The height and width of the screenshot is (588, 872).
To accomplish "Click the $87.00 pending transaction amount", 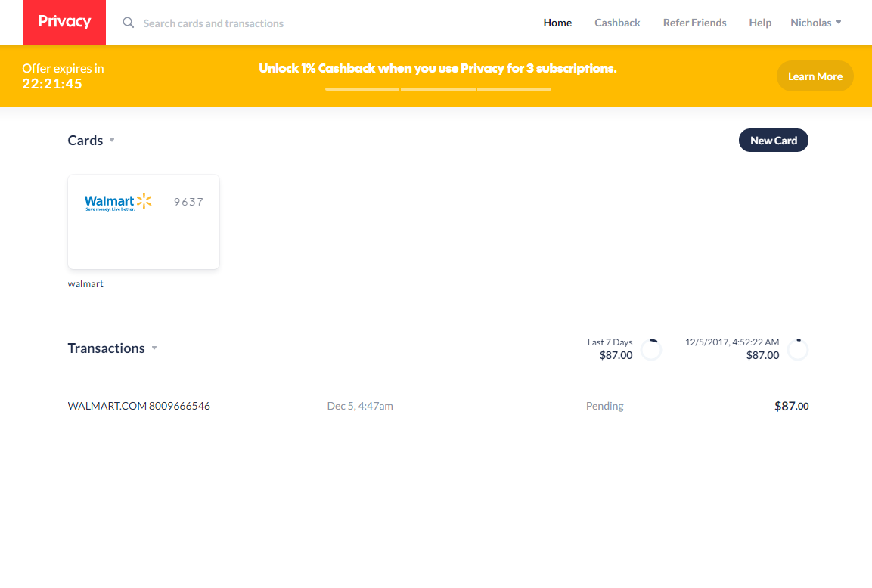I will coord(791,406).
